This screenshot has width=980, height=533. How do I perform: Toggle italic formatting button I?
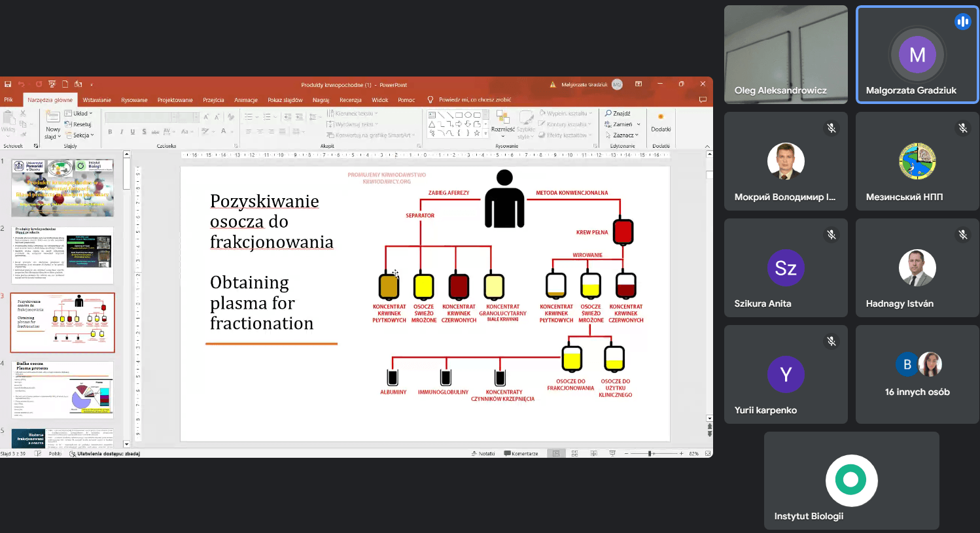click(121, 131)
